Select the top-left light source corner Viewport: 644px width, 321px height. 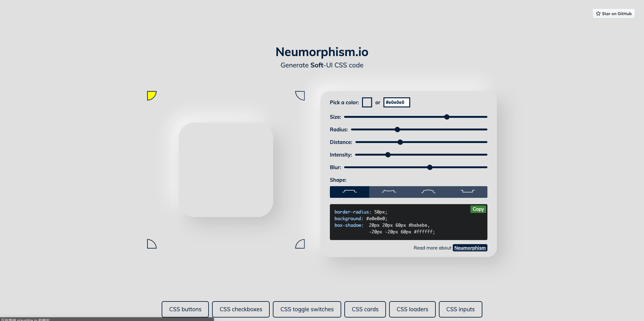click(151, 95)
